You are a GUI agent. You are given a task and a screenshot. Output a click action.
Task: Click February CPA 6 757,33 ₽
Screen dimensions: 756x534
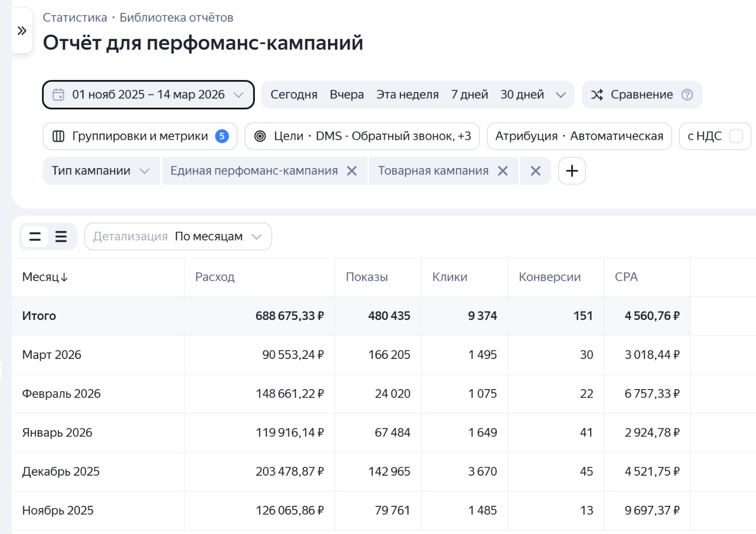click(652, 394)
